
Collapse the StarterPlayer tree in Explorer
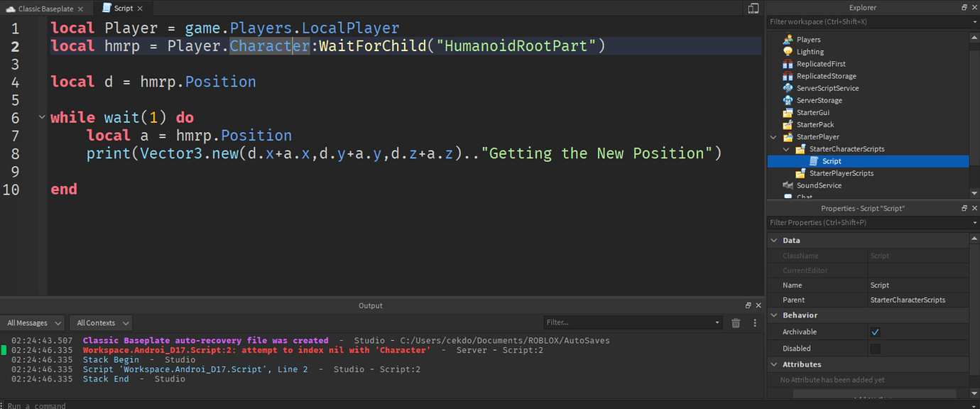click(773, 136)
